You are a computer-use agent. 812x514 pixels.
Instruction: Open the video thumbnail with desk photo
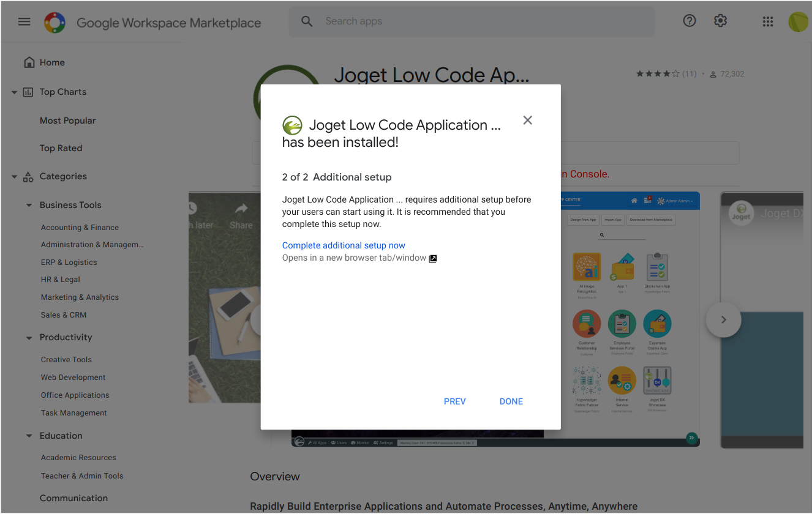point(225,297)
